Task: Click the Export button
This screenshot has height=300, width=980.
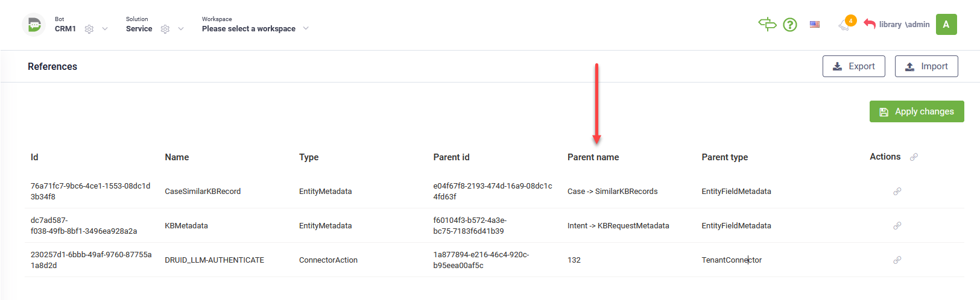Action: point(853,66)
